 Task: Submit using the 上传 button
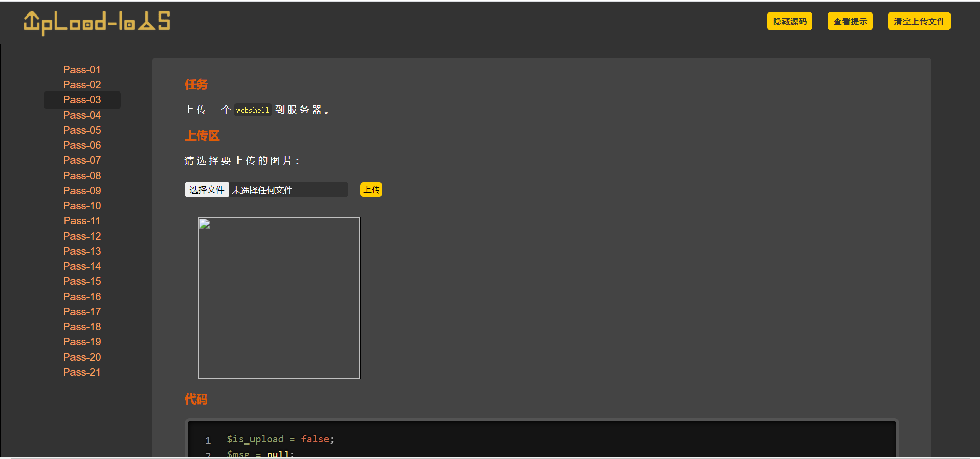point(371,190)
